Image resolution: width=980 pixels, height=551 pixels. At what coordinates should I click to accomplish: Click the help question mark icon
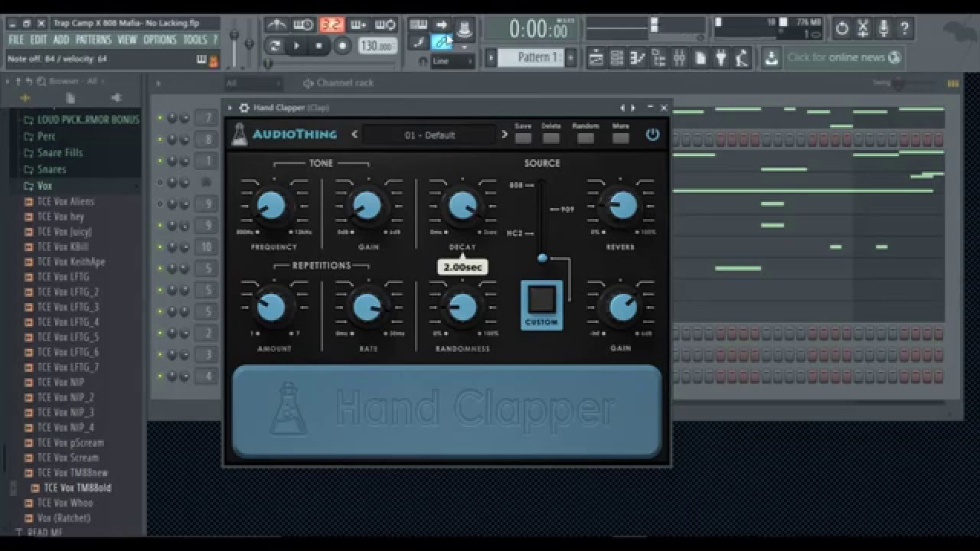[904, 28]
